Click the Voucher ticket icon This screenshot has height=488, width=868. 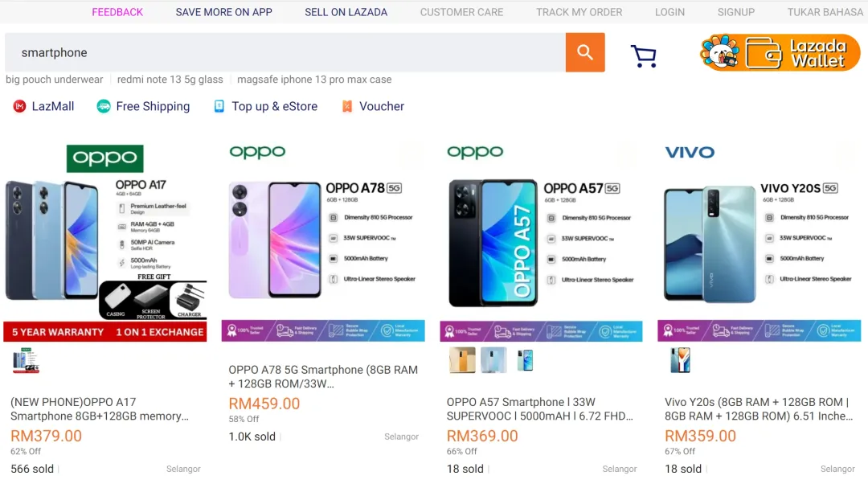[x=347, y=106]
